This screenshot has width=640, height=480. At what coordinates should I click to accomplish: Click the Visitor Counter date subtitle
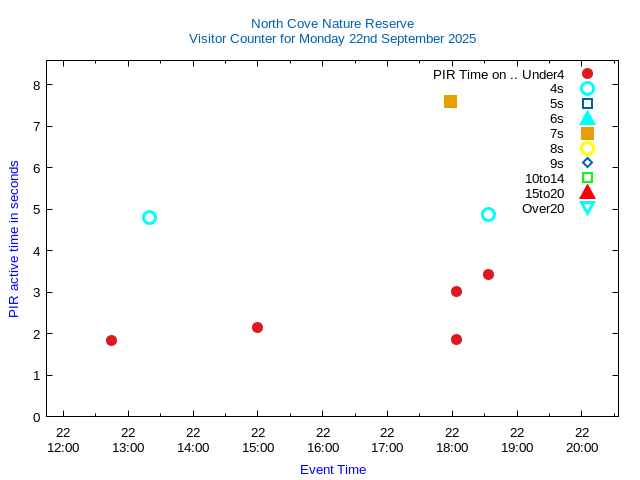point(332,39)
